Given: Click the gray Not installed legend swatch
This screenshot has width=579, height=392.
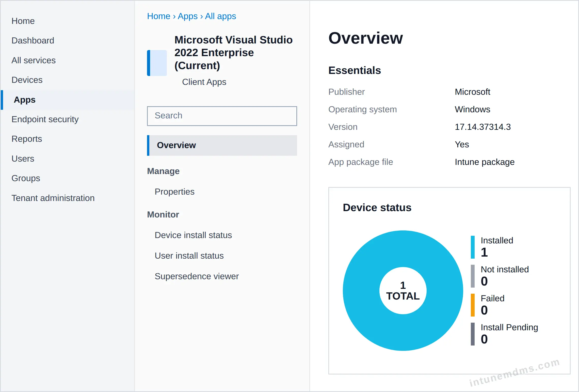Looking at the screenshot, I should click(x=473, y=276).
